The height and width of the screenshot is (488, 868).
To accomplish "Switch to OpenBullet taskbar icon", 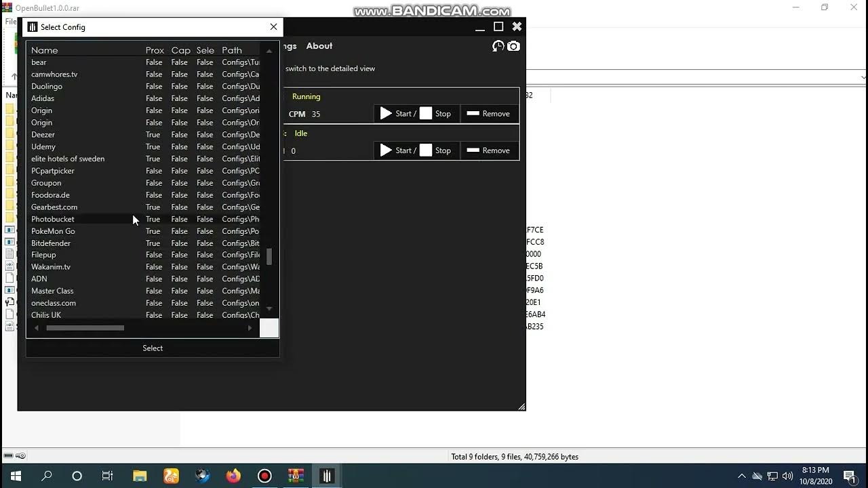I will tap(327, 476).
